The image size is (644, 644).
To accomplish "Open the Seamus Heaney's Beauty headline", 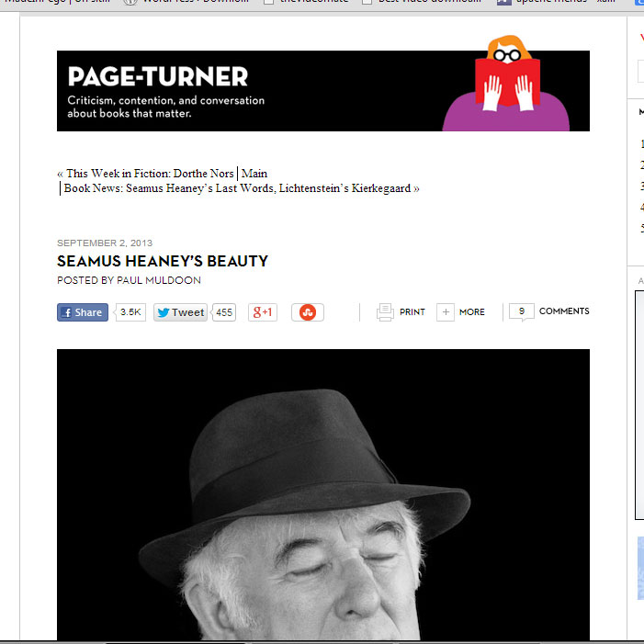I will click(x=163, y=261).
